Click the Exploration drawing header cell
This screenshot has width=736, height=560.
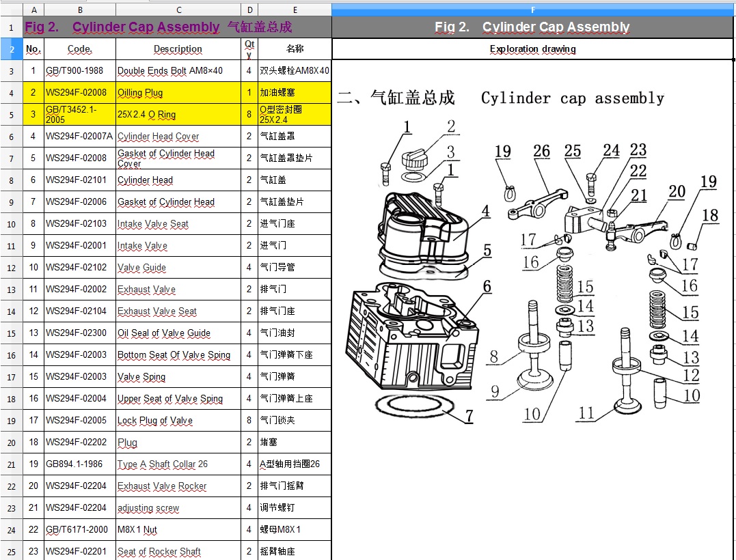pos(533,48)
